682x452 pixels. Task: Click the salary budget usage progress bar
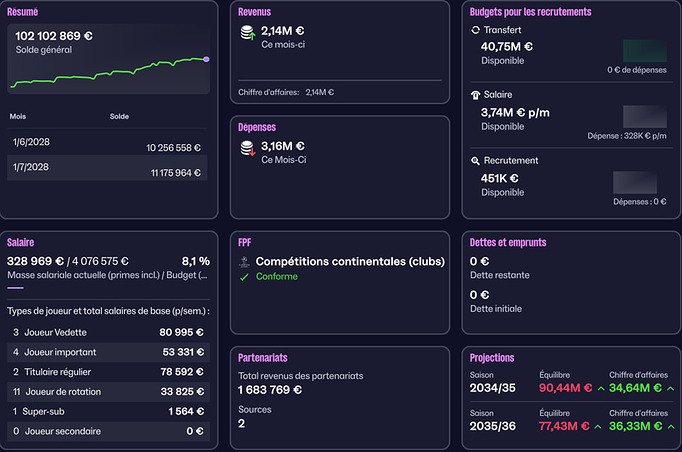15,287
